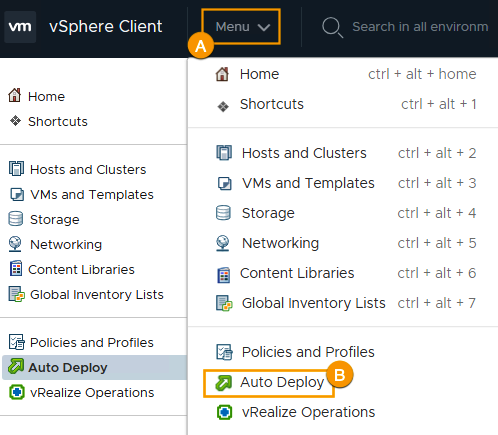Open Hosts and Clusters icon in sidebar
Screen dimensions: 498x435
(x=16, y=169)
